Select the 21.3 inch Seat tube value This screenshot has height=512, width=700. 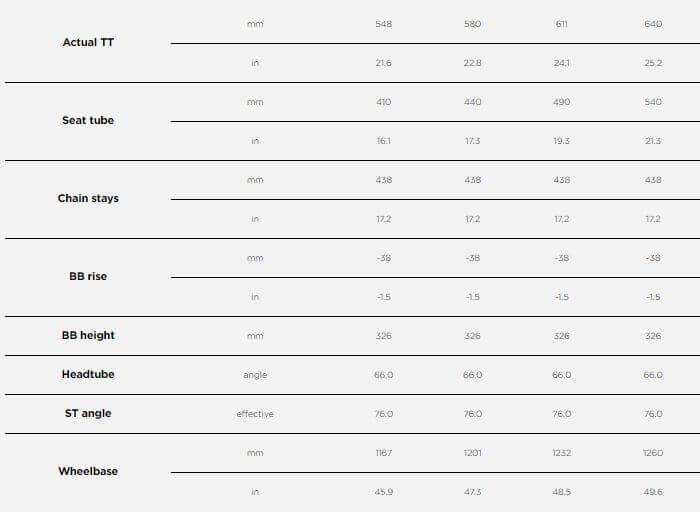click(653, 140)
